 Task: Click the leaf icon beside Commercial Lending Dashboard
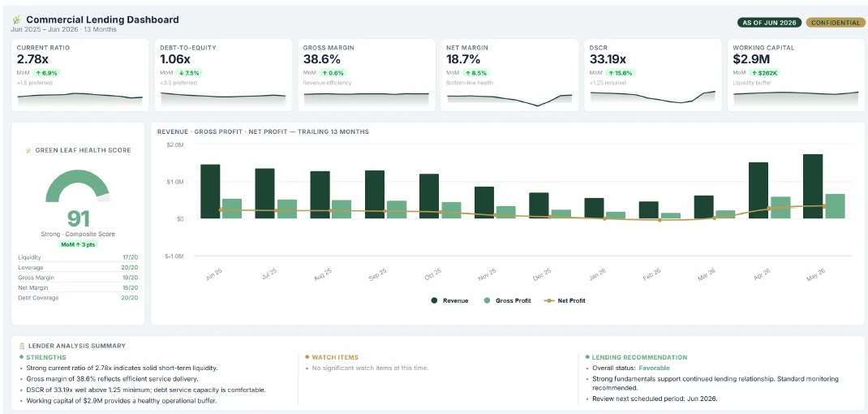[x=16, y=19]
